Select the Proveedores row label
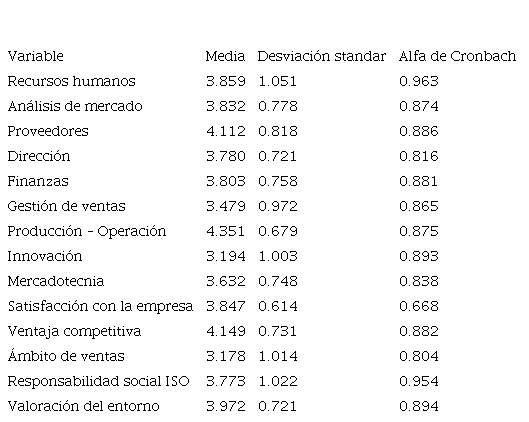529x422 pixels. (48, 131)
